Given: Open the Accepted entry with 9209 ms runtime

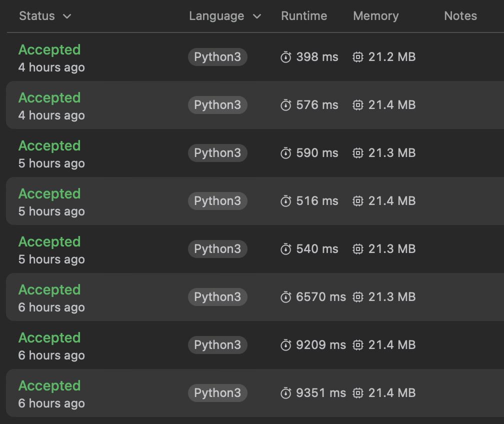Looking at the screenshot, I should pos(49,338).
